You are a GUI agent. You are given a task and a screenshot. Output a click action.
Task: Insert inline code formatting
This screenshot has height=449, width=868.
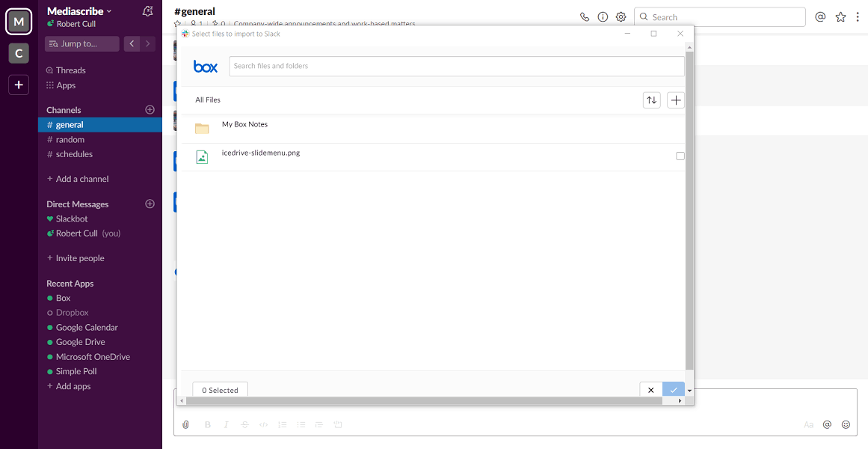(263, 424)
